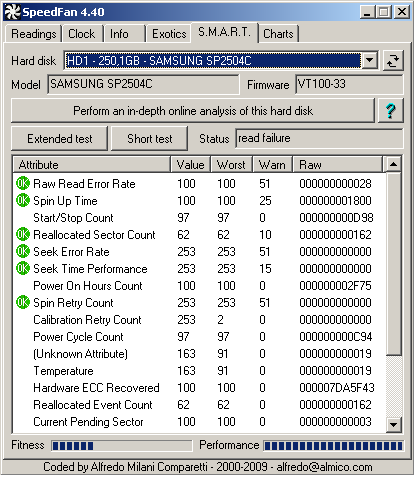Image resolution: width=414 pixels, height=477 pixels.
Task: Open the Exotics tab
Action: (169, 34)
